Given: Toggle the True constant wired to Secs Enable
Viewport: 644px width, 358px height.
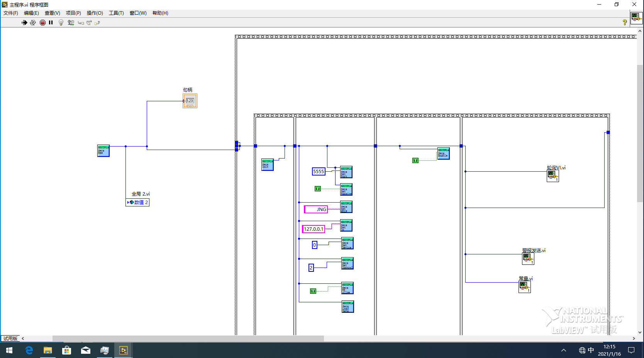Looking at the screenshot, I should (x=415, y=160).
